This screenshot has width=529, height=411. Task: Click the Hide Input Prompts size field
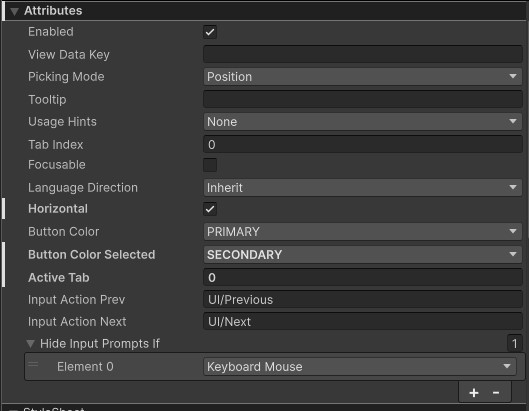point(515,344)
